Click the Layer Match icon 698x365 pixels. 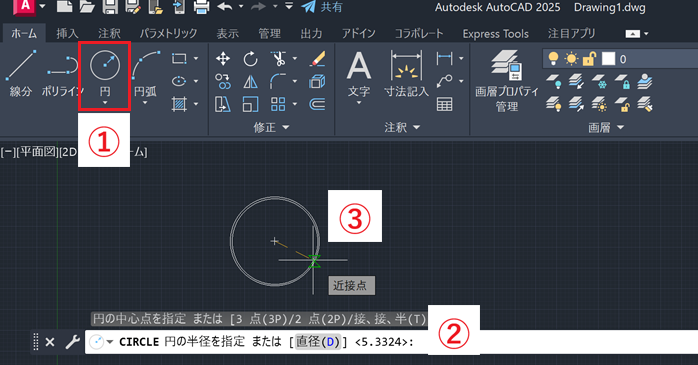point(645,104)
